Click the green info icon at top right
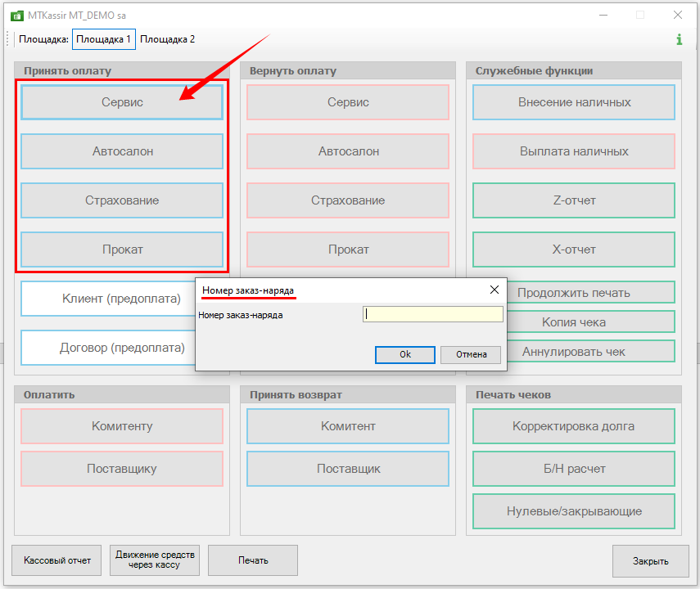 click(679, 39)
